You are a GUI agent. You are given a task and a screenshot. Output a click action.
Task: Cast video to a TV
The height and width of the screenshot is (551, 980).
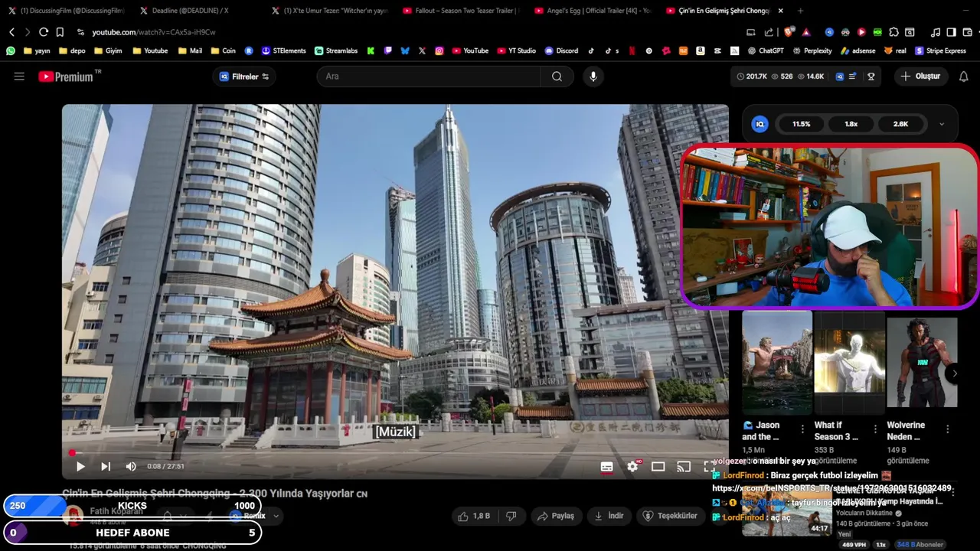click(x=684, y=466)
